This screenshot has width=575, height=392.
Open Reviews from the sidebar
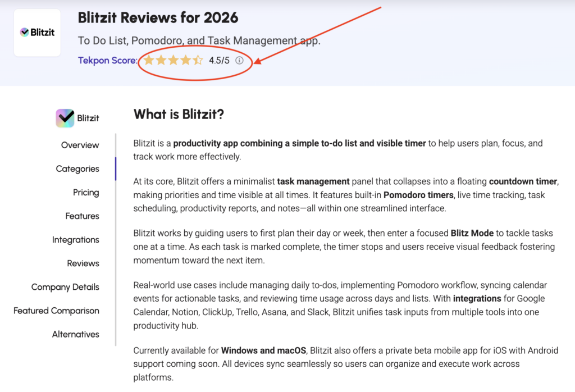coord(83,263)
